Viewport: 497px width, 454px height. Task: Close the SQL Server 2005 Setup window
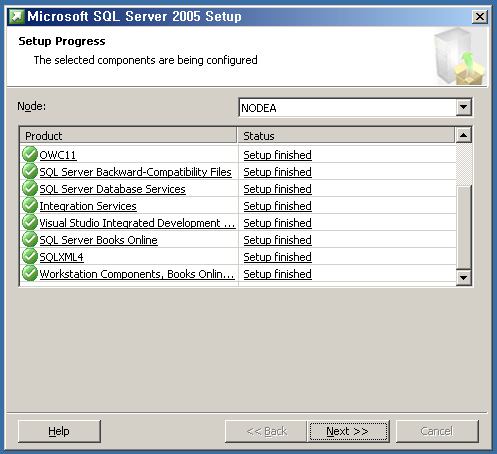click(480, 16)
